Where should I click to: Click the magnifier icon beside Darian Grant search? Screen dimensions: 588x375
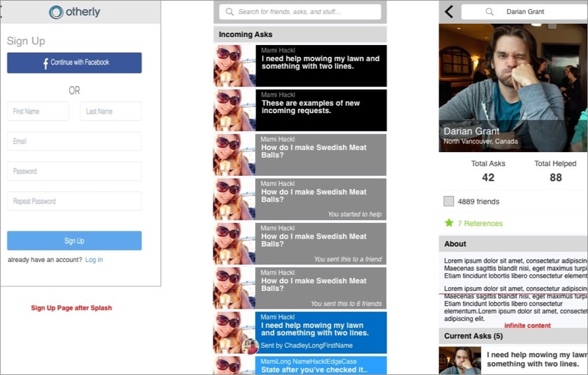(x=490, y=12)
